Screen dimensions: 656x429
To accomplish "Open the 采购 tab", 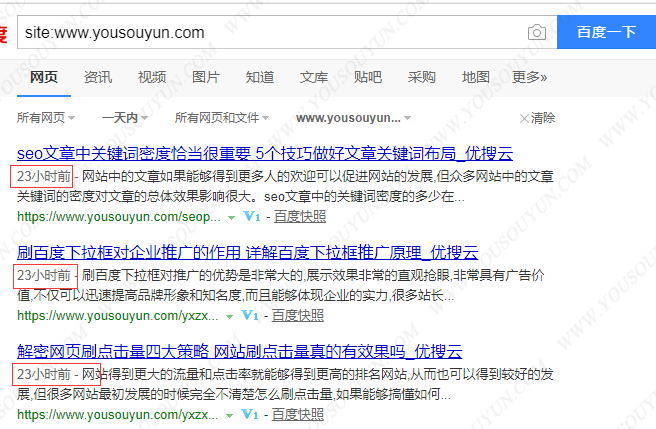I will 422,77.
